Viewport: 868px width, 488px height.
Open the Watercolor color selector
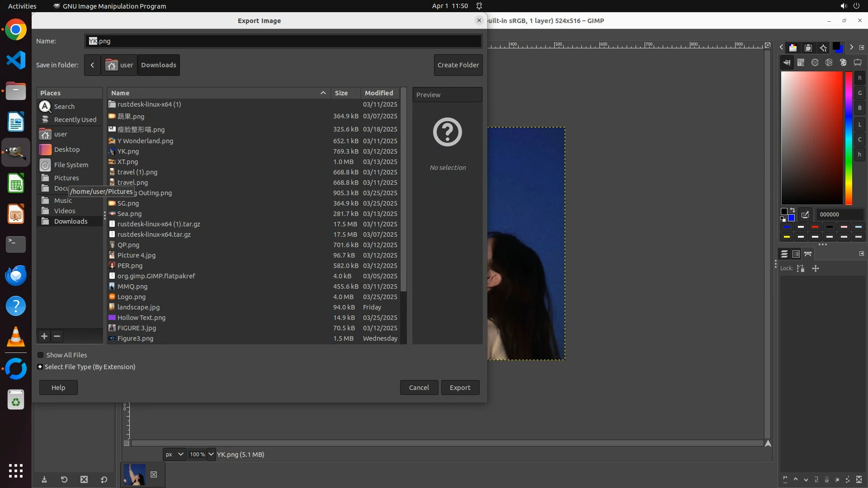815,62
